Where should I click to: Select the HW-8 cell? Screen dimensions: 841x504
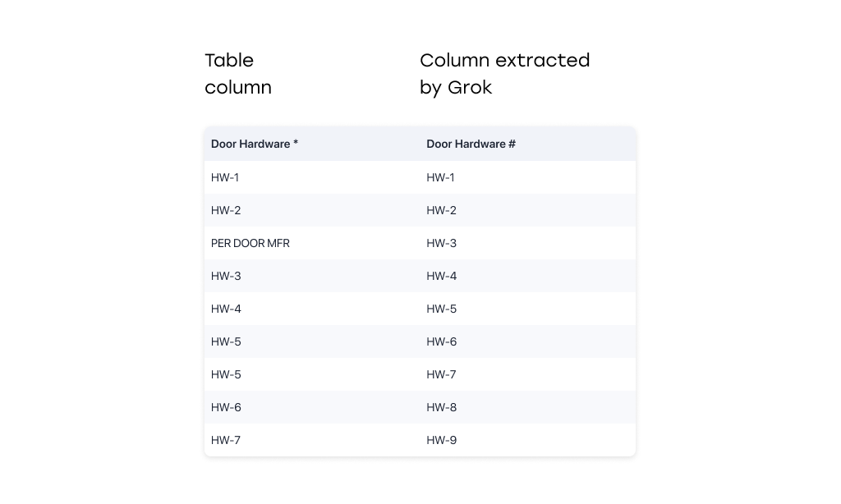click(442, 407)
